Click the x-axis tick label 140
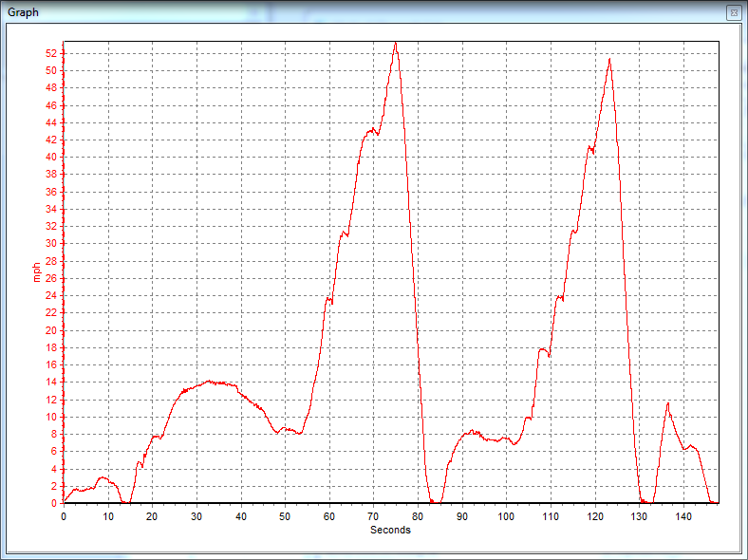The image size is (748, 560). point(683,516)
